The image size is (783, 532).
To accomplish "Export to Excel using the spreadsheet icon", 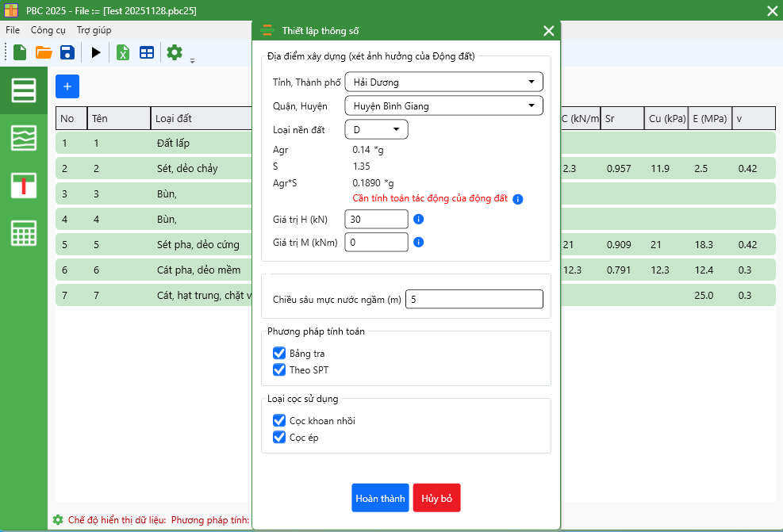I will click(x=123, y=53).
